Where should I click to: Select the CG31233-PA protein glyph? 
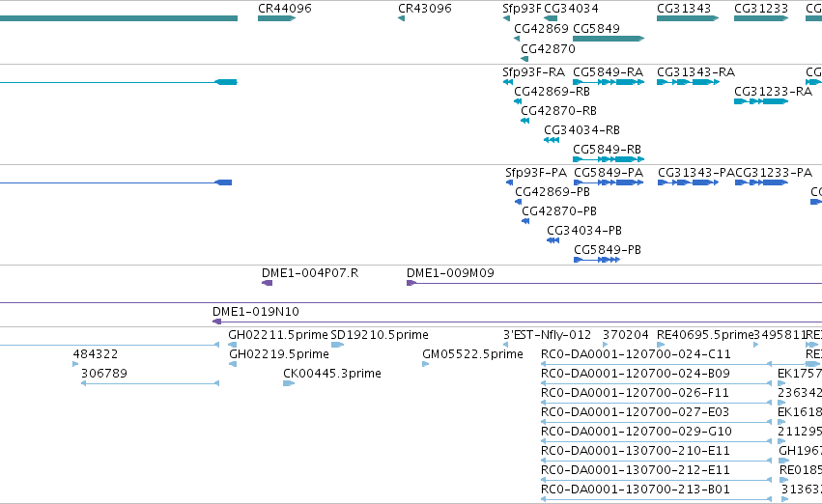click(762, 182)
